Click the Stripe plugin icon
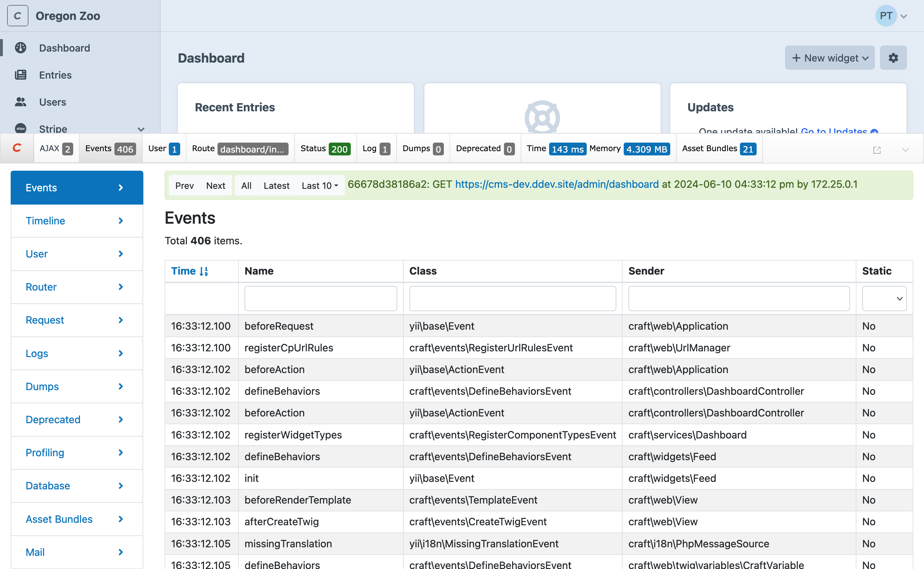 pos(20,129)
